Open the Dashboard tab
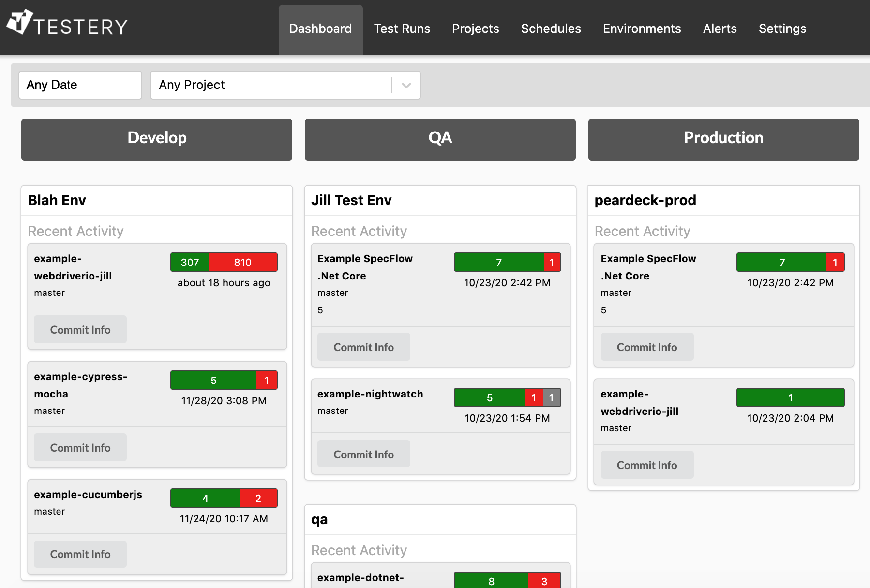 [x=320, y=29]
